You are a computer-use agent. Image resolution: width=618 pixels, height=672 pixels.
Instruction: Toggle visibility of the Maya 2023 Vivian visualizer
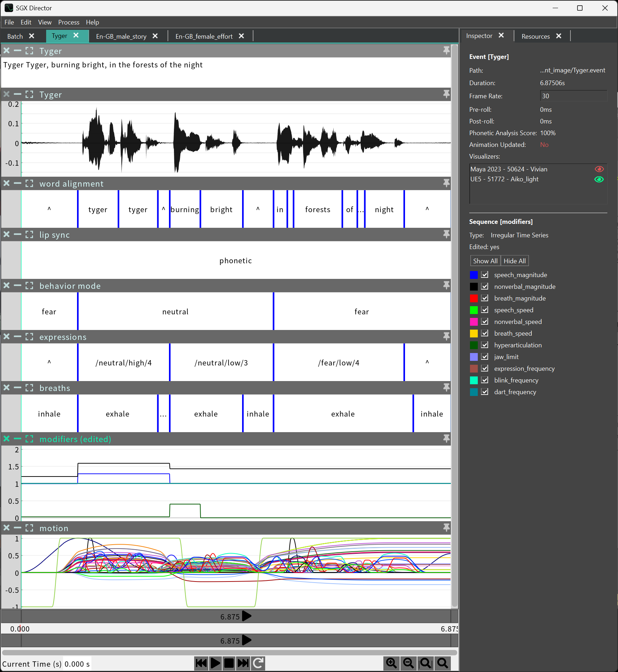(x=599, y=169)
